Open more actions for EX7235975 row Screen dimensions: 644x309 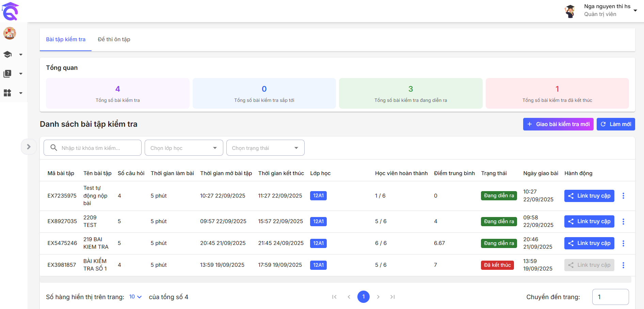click(623, 196)
